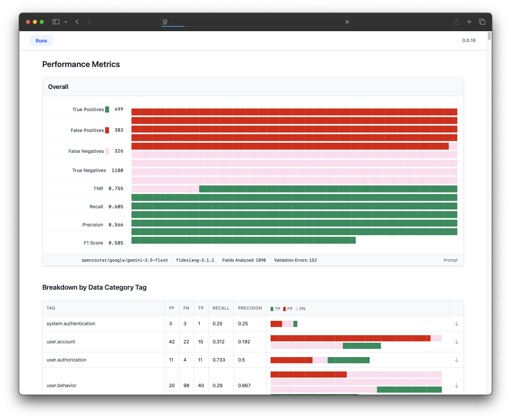Sort by PRECISION column header
This screenshot has width=511, height=420.
[x=250, y=308]
